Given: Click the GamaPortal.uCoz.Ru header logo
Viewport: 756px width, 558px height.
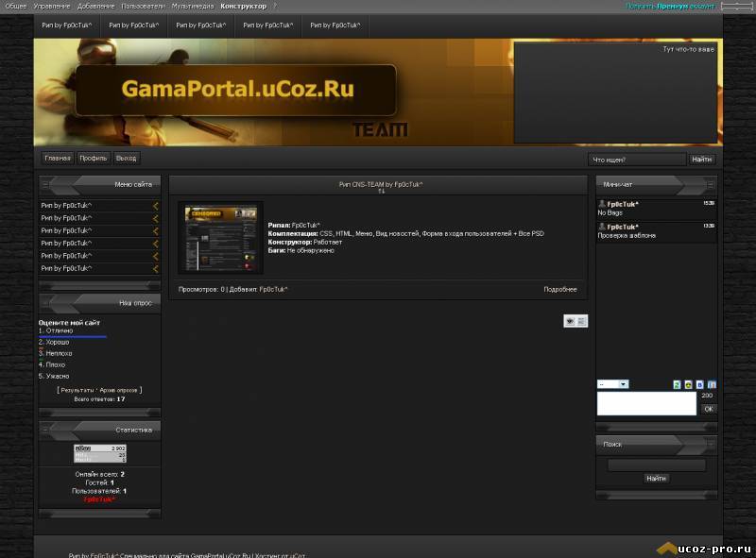Looking at the screenshot, I should tap(236, 90).
